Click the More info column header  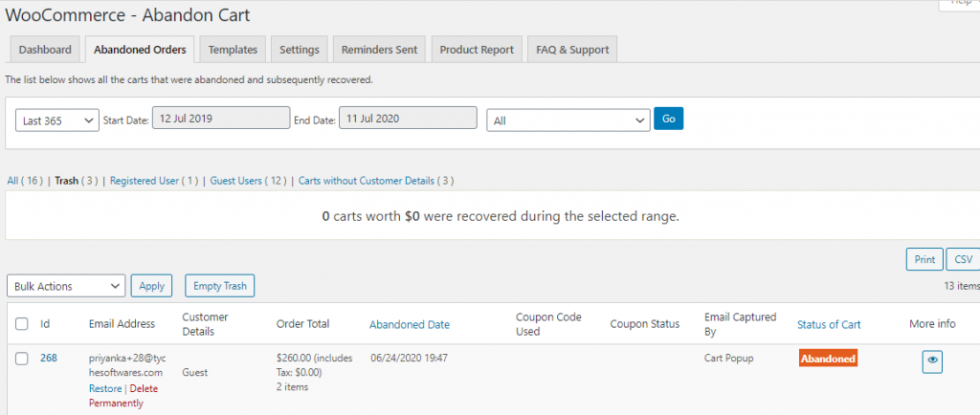coord(932,324)
